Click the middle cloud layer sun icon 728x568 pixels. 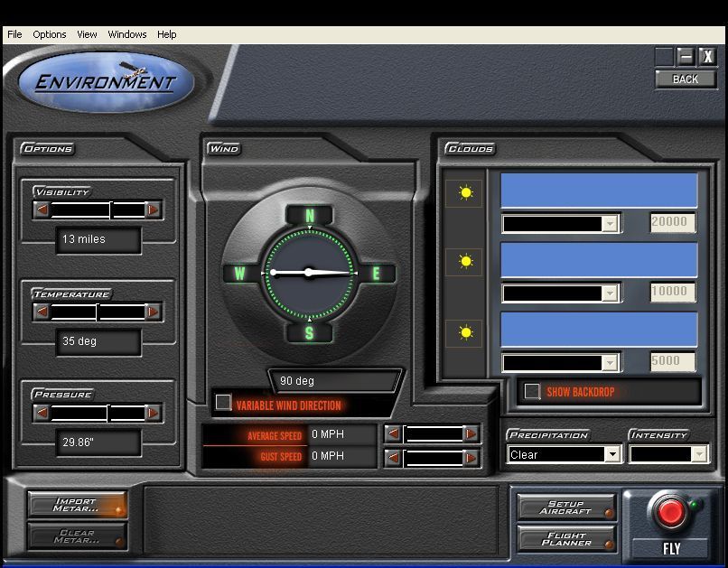465,262
